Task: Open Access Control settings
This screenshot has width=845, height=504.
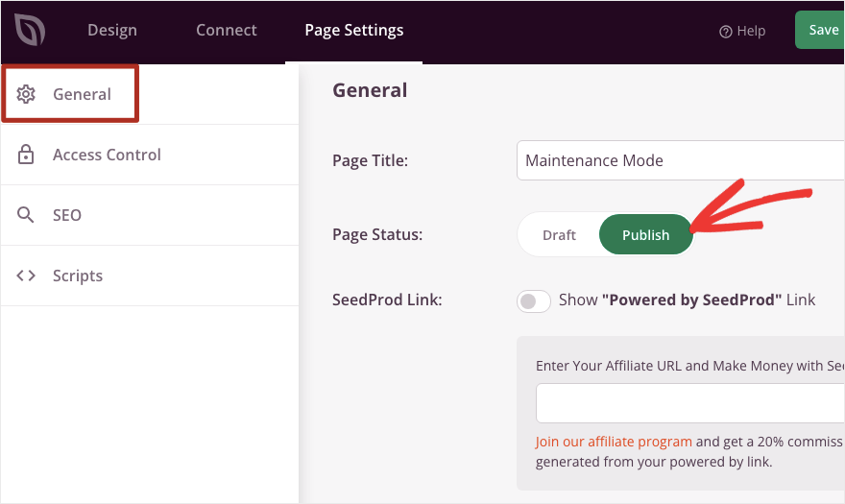Action: tap(150, 155)
